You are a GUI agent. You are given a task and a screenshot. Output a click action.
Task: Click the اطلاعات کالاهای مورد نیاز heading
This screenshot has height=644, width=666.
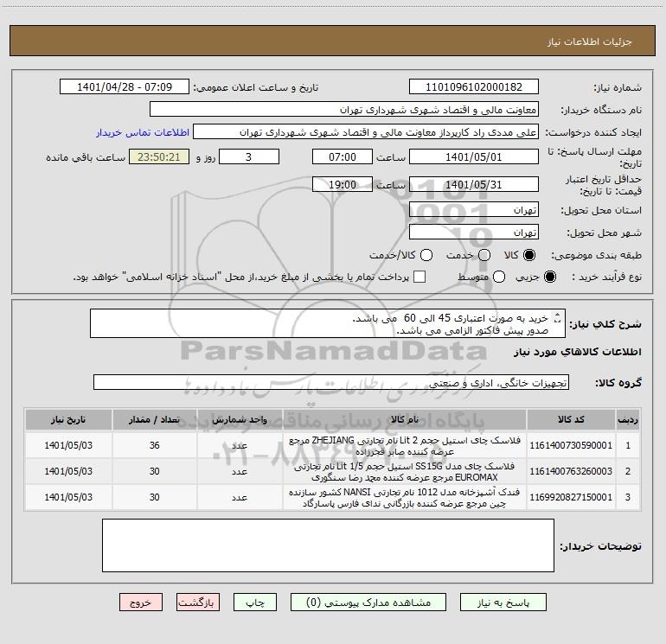tap(578, 352)
